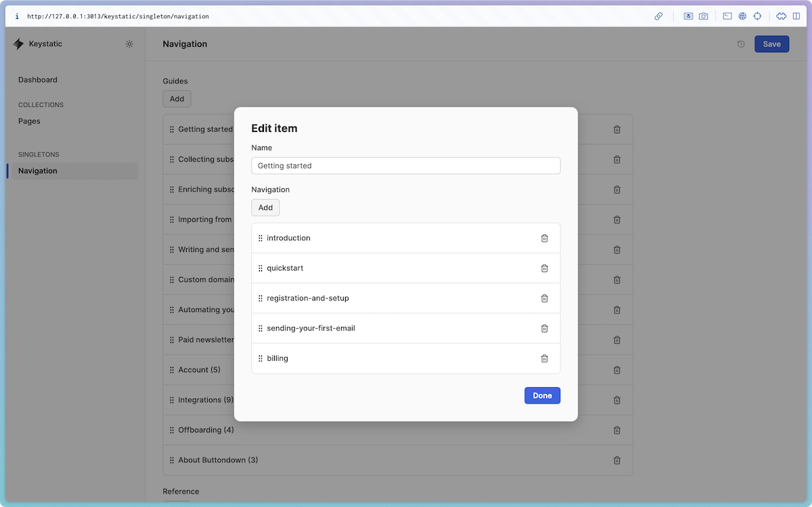Click drag handle for Offboarding (4) row

(x=172, y=430)
